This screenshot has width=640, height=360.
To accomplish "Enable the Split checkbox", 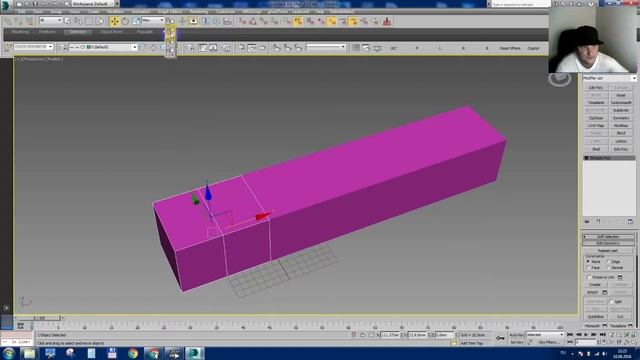I will click(x=611, y=302).
